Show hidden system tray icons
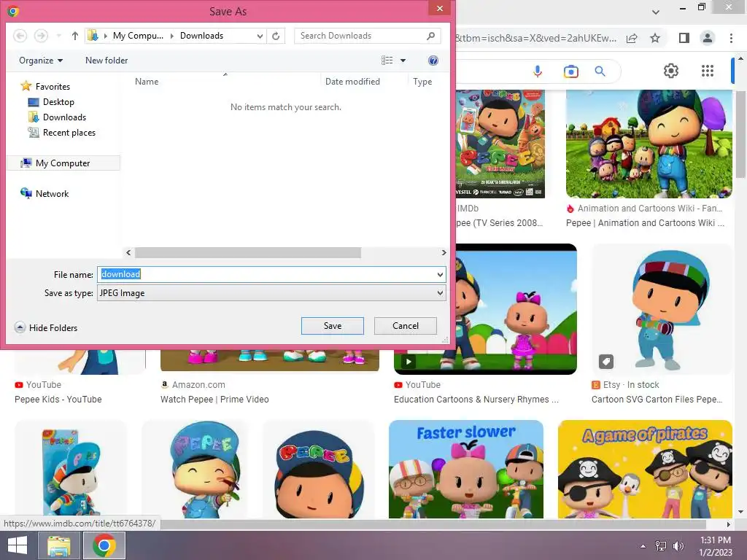The width and height of the screenshot is (747, 560). [643, 546]
